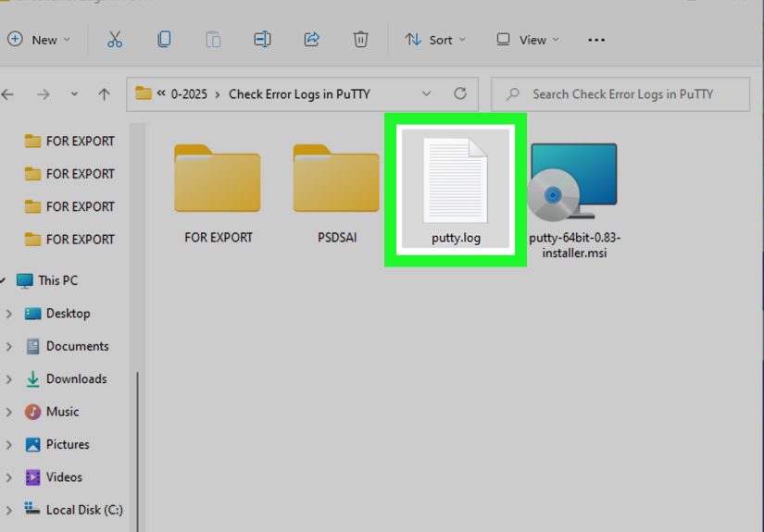Expand the Music tree node
Viewport: 764px width, 532px height.
8,413
